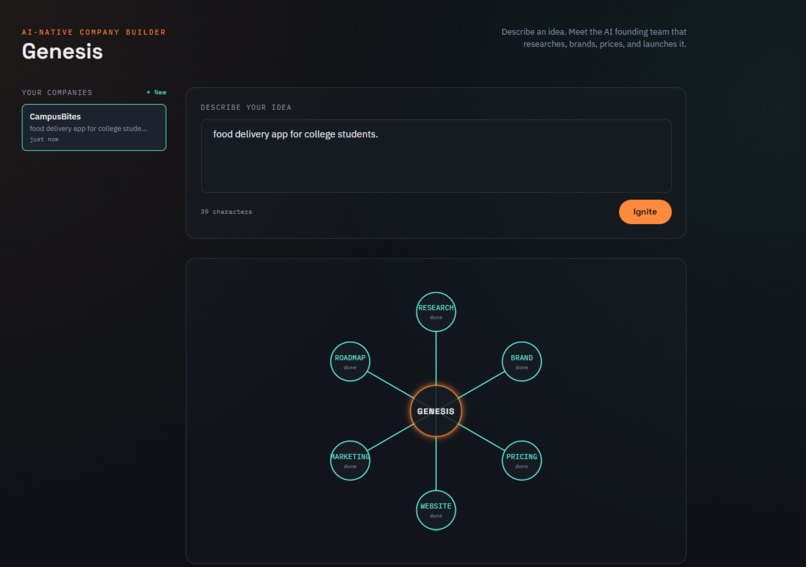Open the PRICING agent node

tap(522, 461)
